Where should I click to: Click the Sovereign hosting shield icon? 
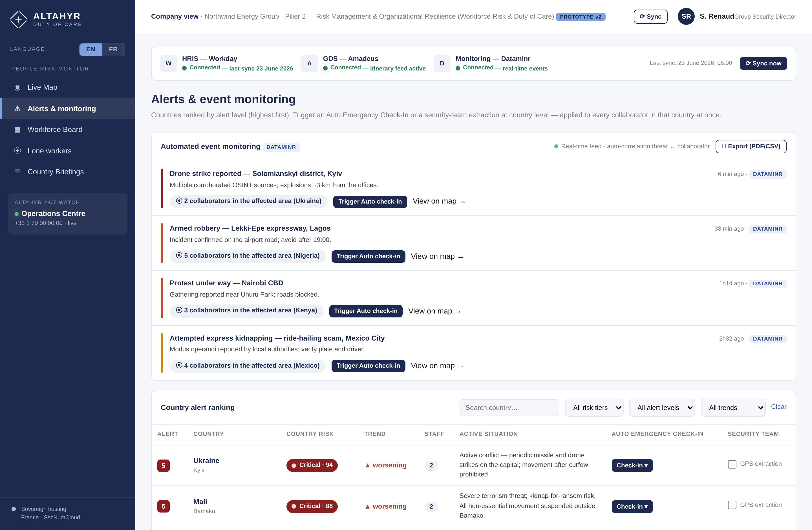pyautogui.click(x=14, y=509)
